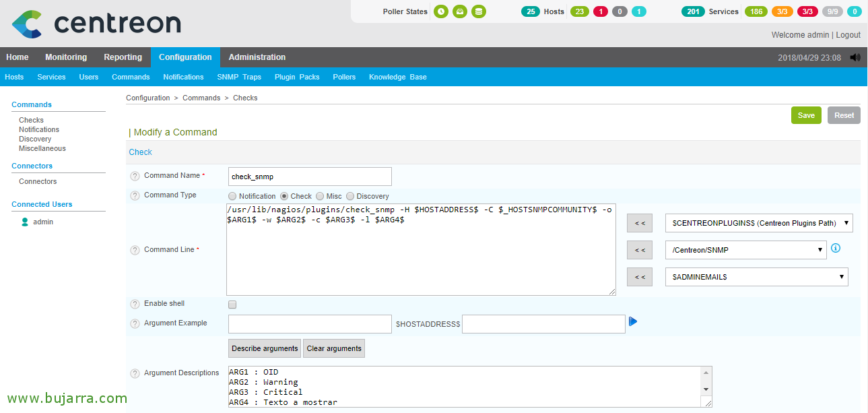The width and height of the screenshot is (868, 413).
Task: Open the middle poller state icon
Action: tap(459, 11)
